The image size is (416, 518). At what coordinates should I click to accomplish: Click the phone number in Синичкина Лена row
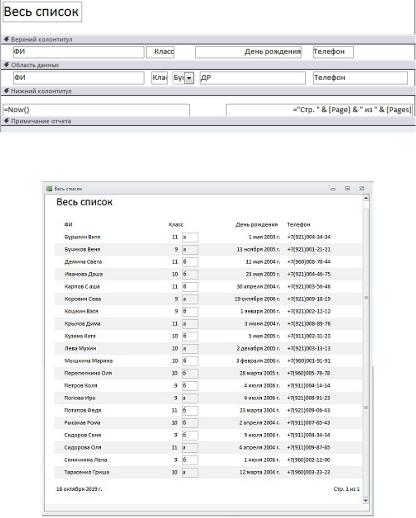(x=309, y=460)
